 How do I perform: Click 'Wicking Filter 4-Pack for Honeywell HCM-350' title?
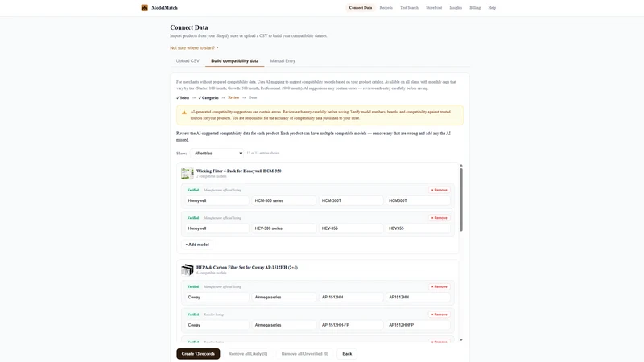pos(238,171)
